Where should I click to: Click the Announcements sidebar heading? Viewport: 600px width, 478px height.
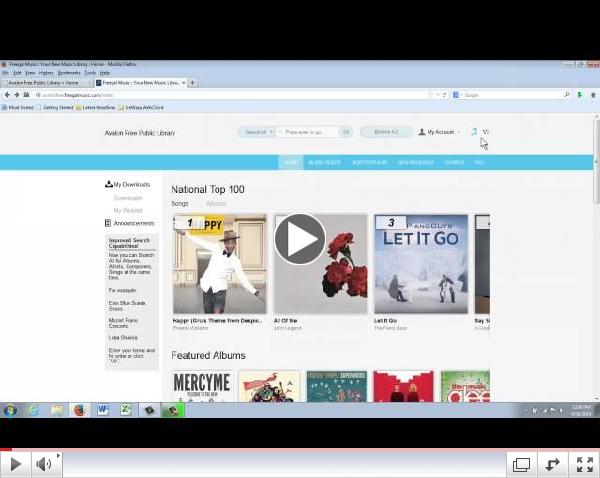pyautogui.click(x=130, y=223)
